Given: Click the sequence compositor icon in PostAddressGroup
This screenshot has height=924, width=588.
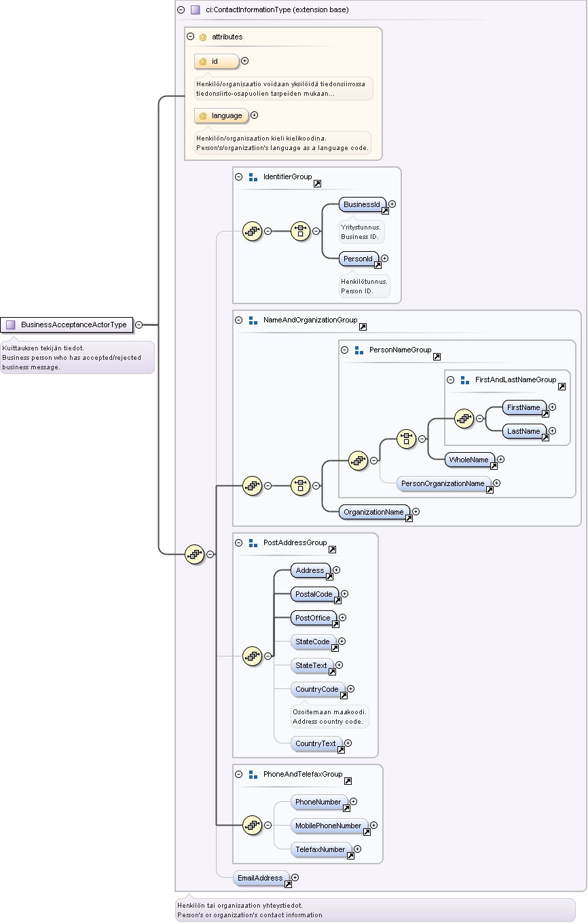Looking at the screenshot, I should 252,656.
